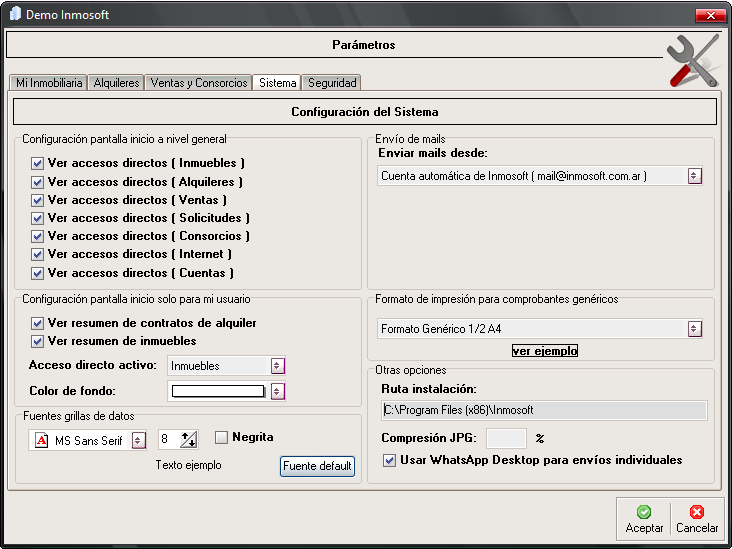
Task: Click the ver ejemplo link
Action: (x=545, y=351)
